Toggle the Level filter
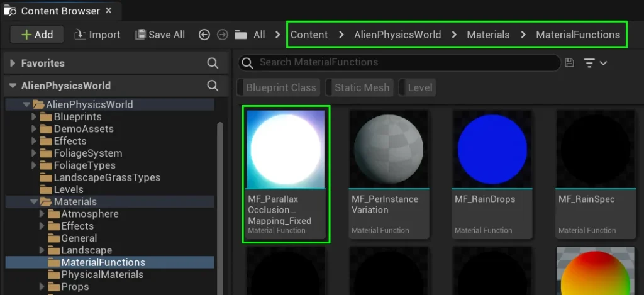Screen dimensions: 644x295 [419, 87]
